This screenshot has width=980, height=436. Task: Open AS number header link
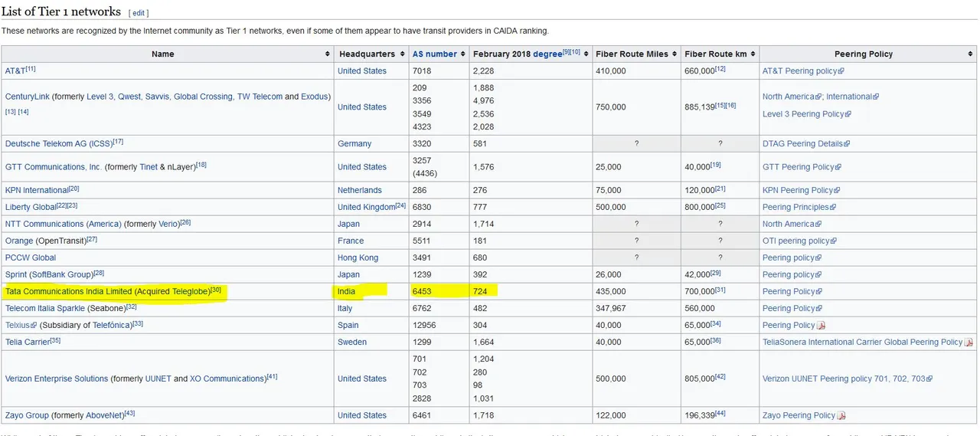[x=435, y=54]
